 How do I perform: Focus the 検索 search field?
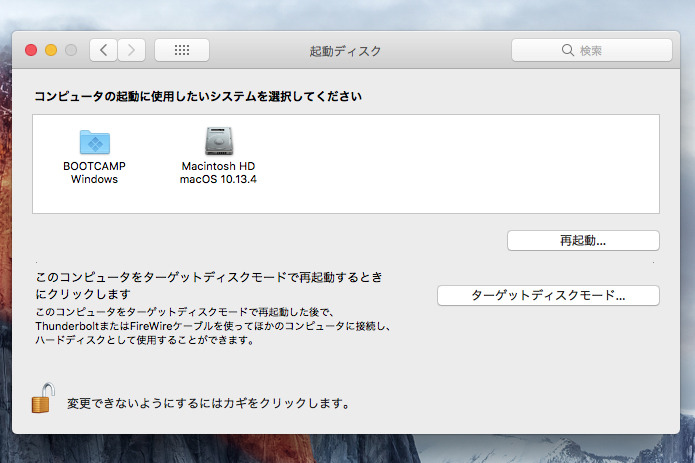coord(592,50)
